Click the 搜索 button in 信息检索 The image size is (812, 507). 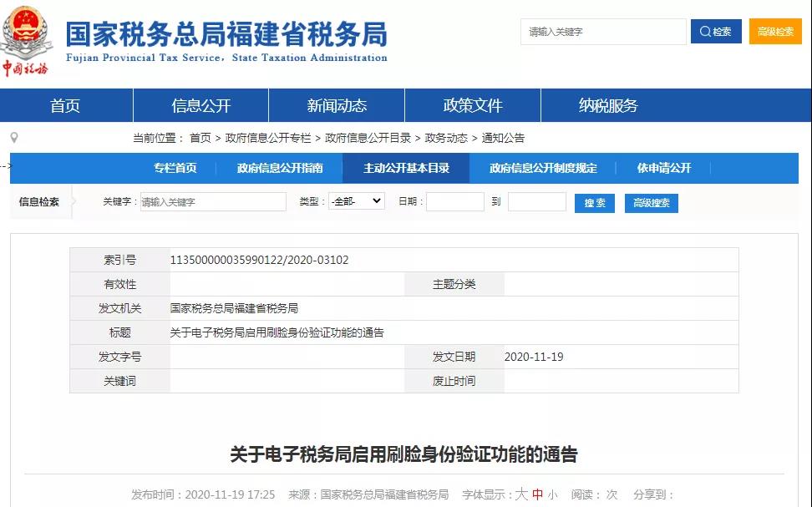[595, 203]
